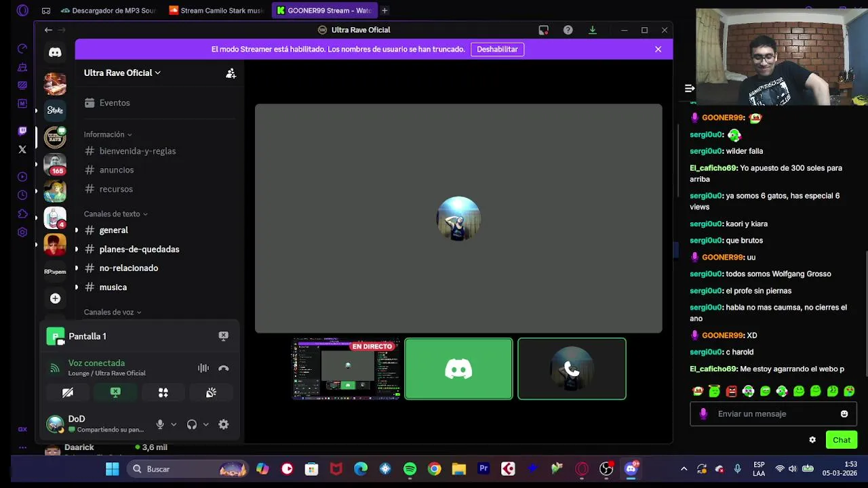Open voice noise suppression waveform icon

203,368
